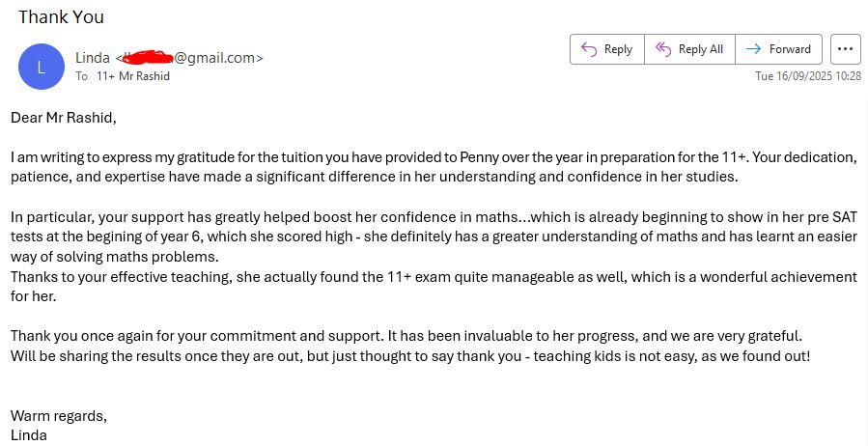This screenshot has height=446, width=868.
Task: Click the "Warm regards," closing line
Action: tap(59, 416)
